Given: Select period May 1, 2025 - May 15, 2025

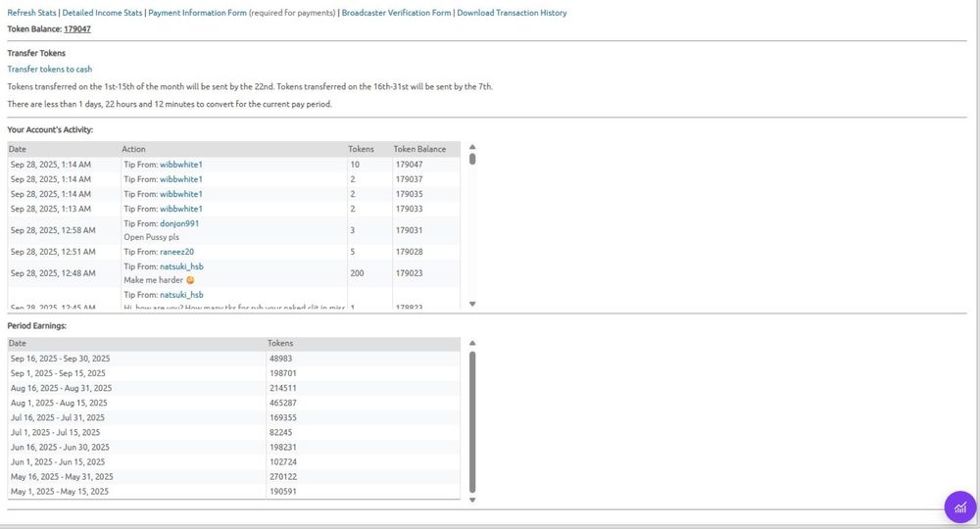Looking at the screenshot, I should click(x=60, y=492).
